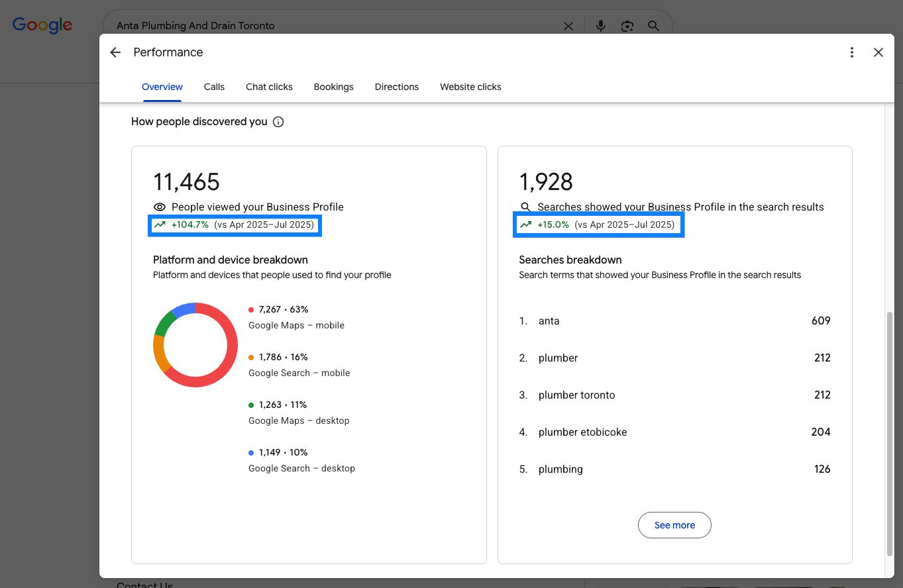This screenshot has width=903, height=588.
Task: Click the '1,149 · 10%' value
Action: (284, 452)
